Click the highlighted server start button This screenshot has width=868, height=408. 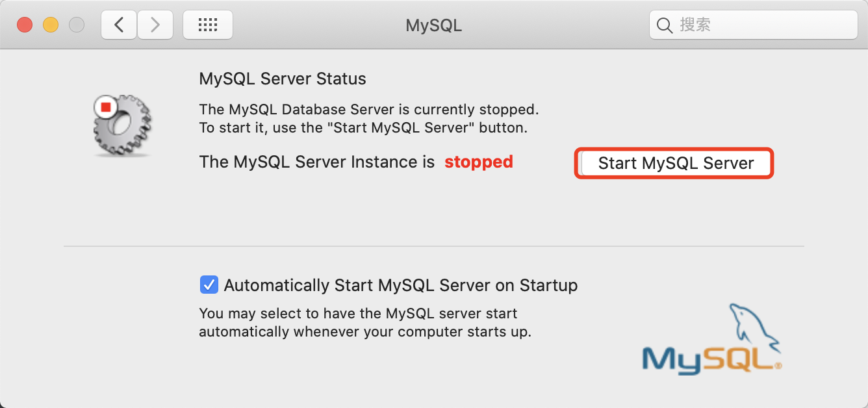674,163
